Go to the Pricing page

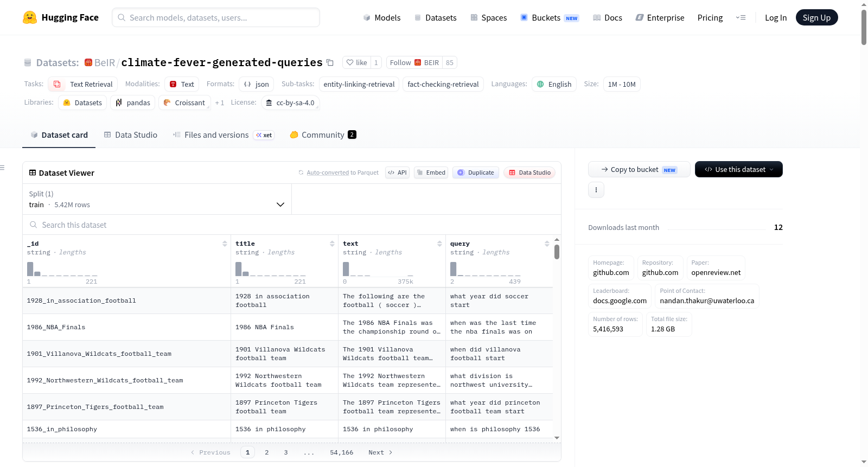(710, 17)
